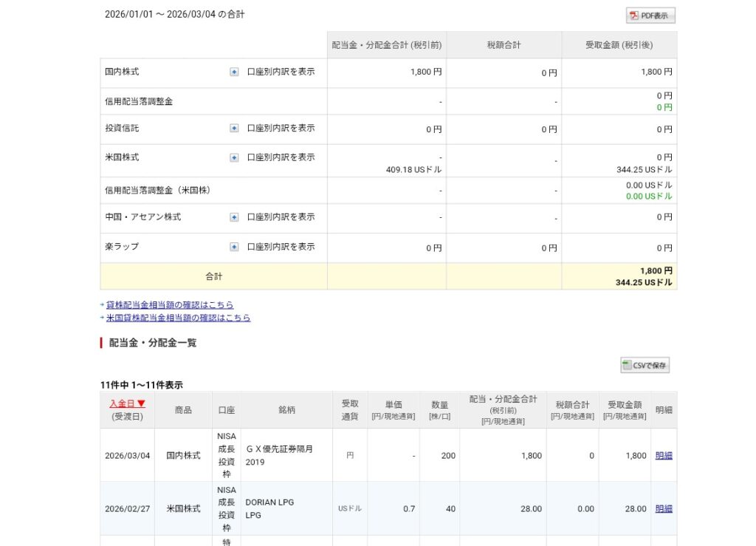Open 貸株配当金相当額の確認はこちら link
Viewport: 756px width, 546px height.
[170, 304]
